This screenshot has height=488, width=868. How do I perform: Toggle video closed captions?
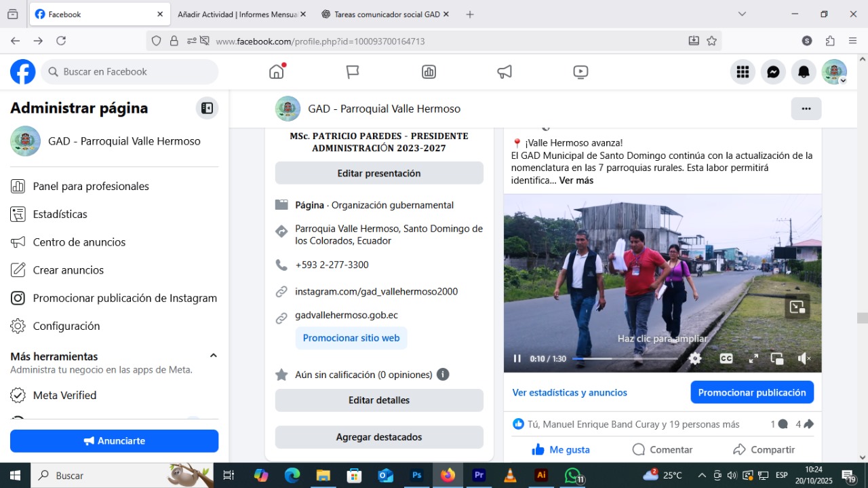tap(726, 358)
